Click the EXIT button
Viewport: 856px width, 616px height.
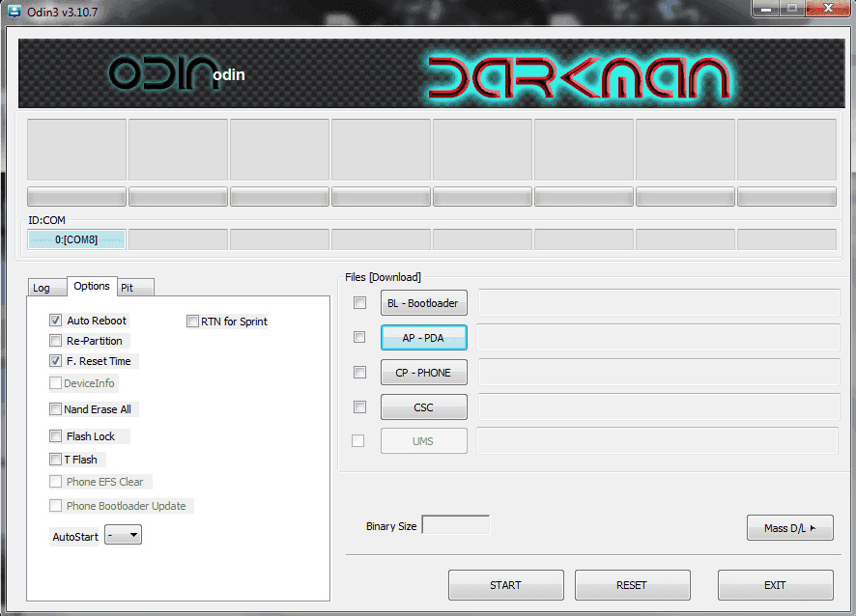point(775,585)
